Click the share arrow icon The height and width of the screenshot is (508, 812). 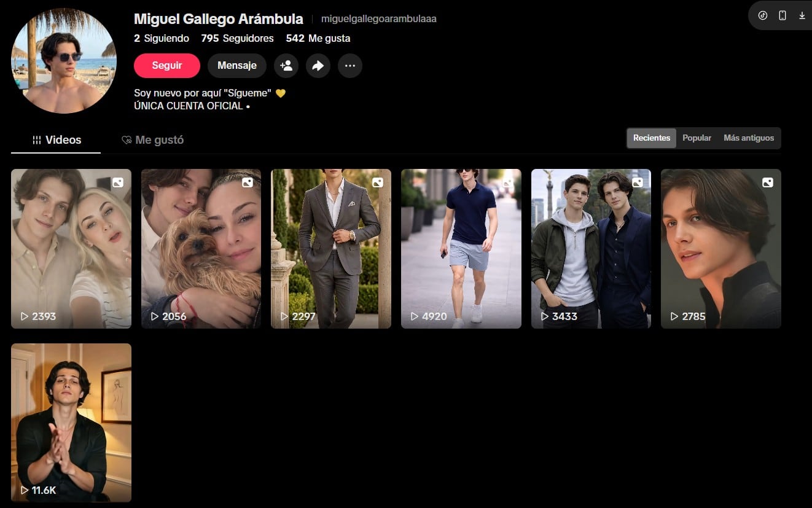click(x=318, y=66)
